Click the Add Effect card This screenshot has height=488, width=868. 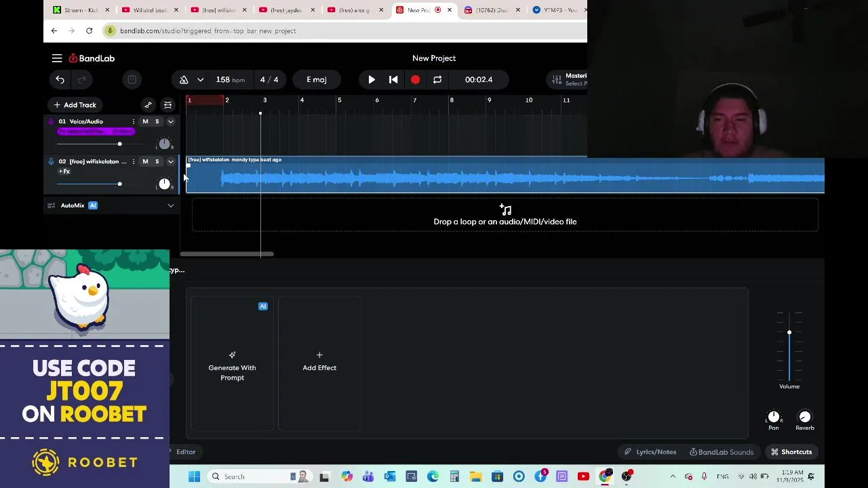(x=319, y=364)
